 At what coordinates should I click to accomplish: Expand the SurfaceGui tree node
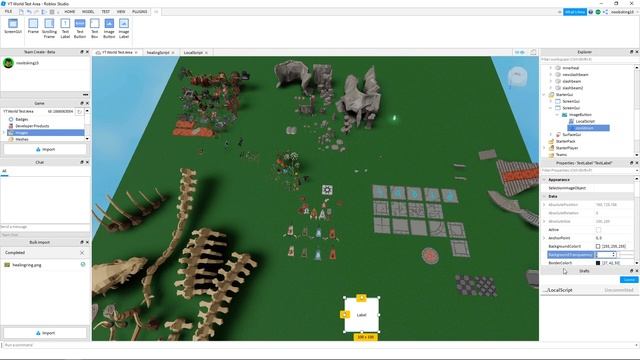click(x=550, y=134)
